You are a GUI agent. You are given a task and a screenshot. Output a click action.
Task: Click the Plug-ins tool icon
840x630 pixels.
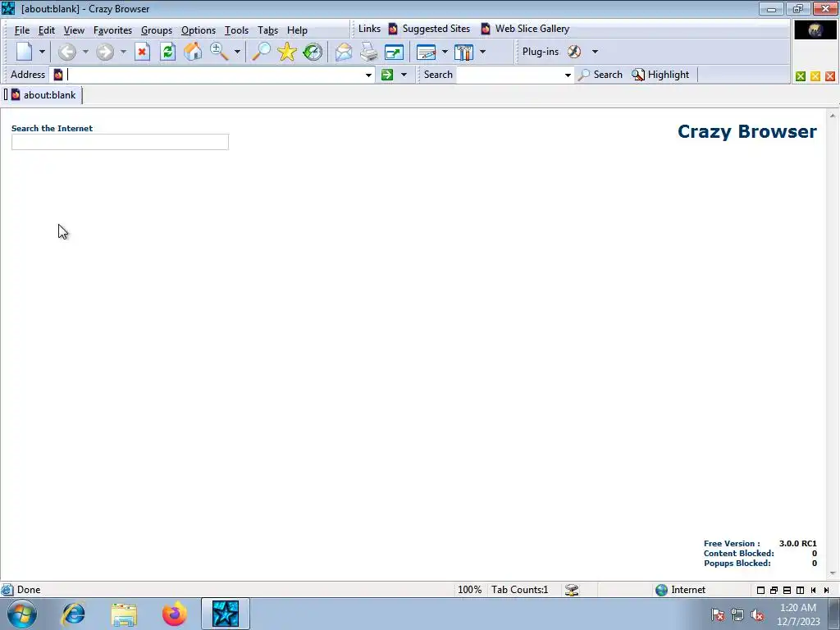click(x=574, y=52)
